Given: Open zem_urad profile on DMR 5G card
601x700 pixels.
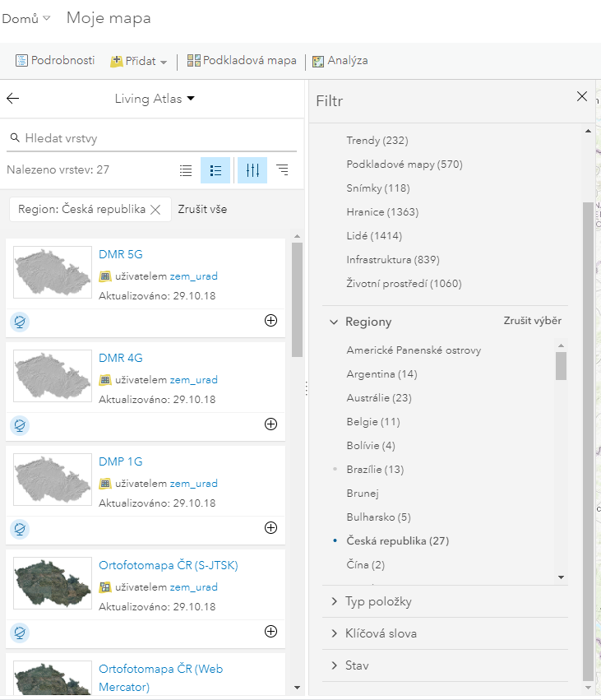Looking at the screenshot, I should tap(194, 276).
